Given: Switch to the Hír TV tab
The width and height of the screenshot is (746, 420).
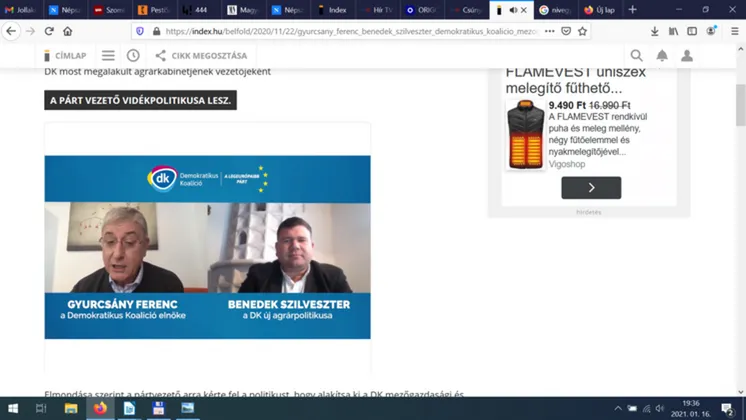Looking at the screenshot, I should pyautogui.click(x=378, y=10).
